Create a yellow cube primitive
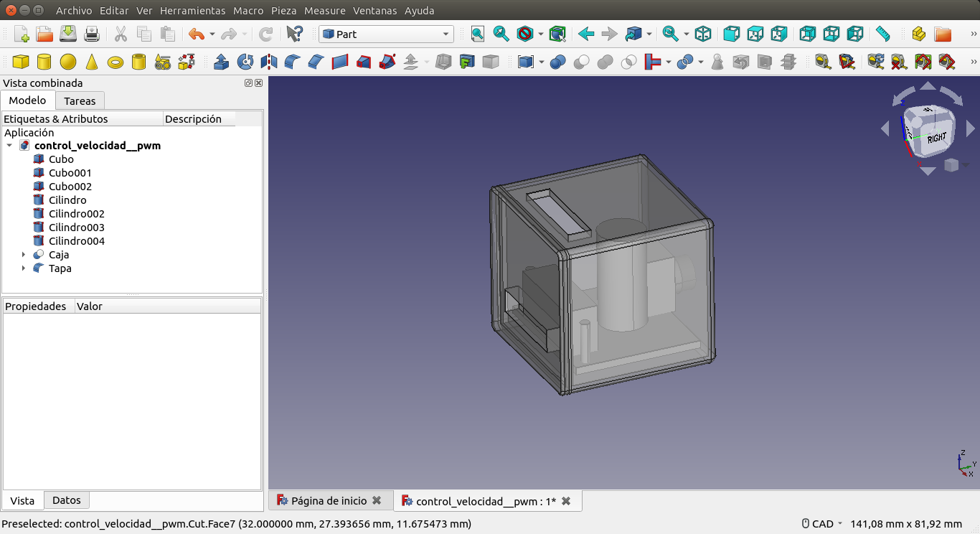Image resolution: width=980 pixels, height=534 pixels. click(21, 62)
